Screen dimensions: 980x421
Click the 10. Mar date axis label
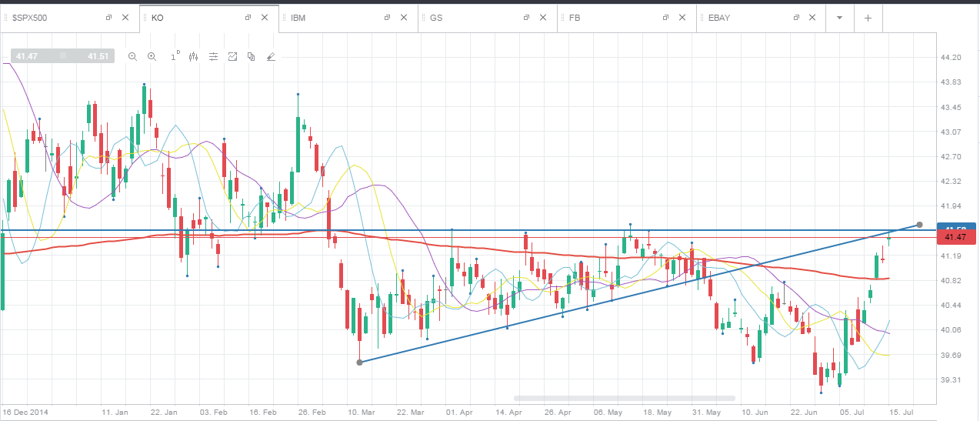360,413
